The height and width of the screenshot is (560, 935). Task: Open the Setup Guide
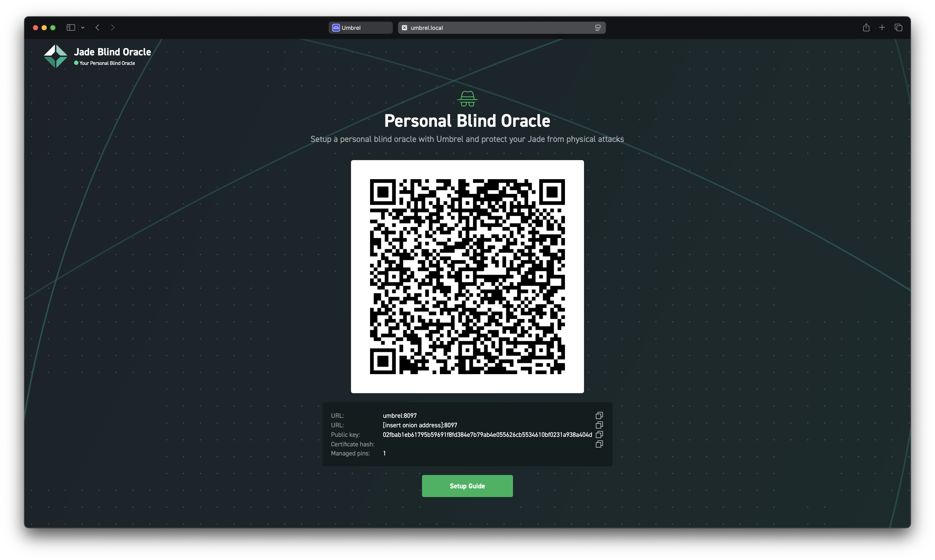click(467, 486)
